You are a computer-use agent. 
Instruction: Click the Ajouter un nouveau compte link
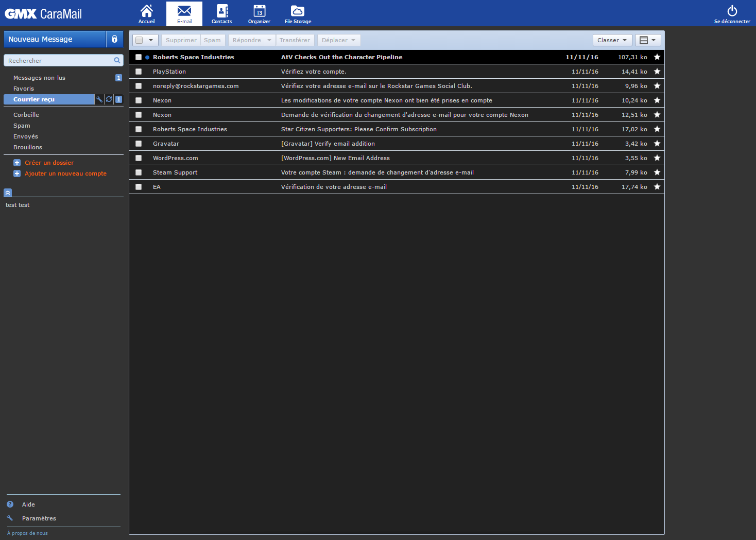tap(65, 173)
